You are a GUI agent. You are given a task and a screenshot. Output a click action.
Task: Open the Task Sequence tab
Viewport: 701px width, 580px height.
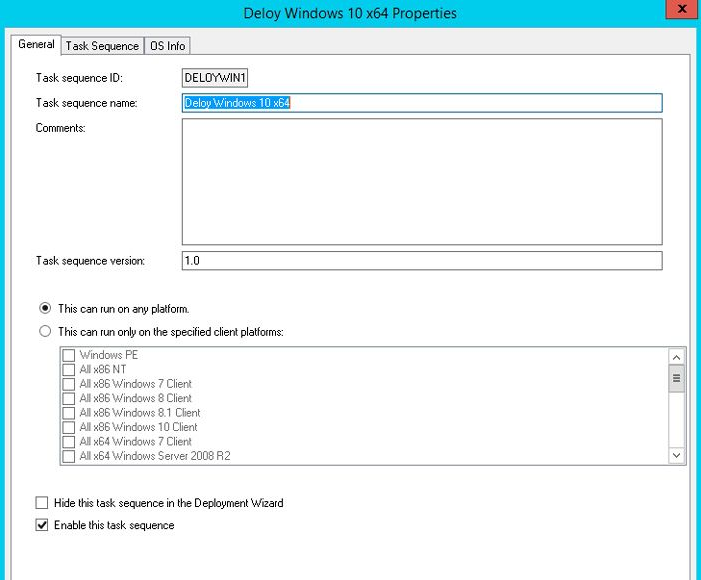coord(102,46)
